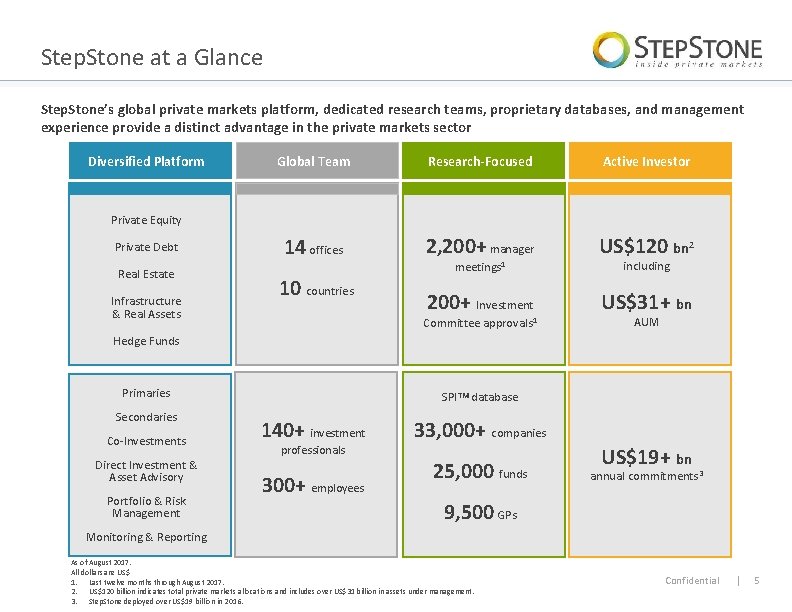Click the STEPSTONE wordmark text
792x612 pixels.
[x=698, y=48]
